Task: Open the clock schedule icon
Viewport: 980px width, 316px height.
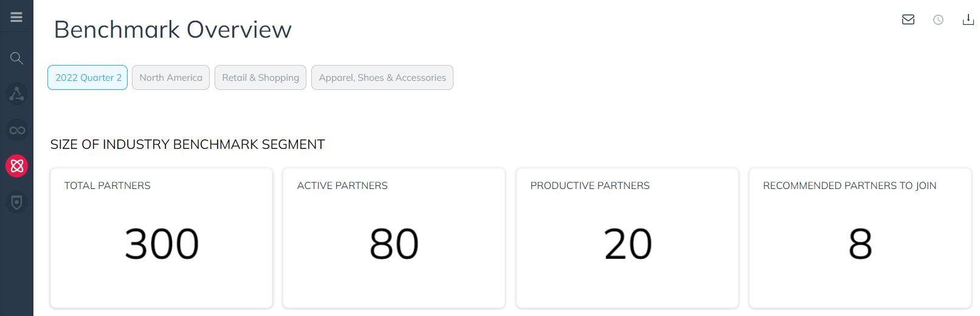Action: pos(938,20)
